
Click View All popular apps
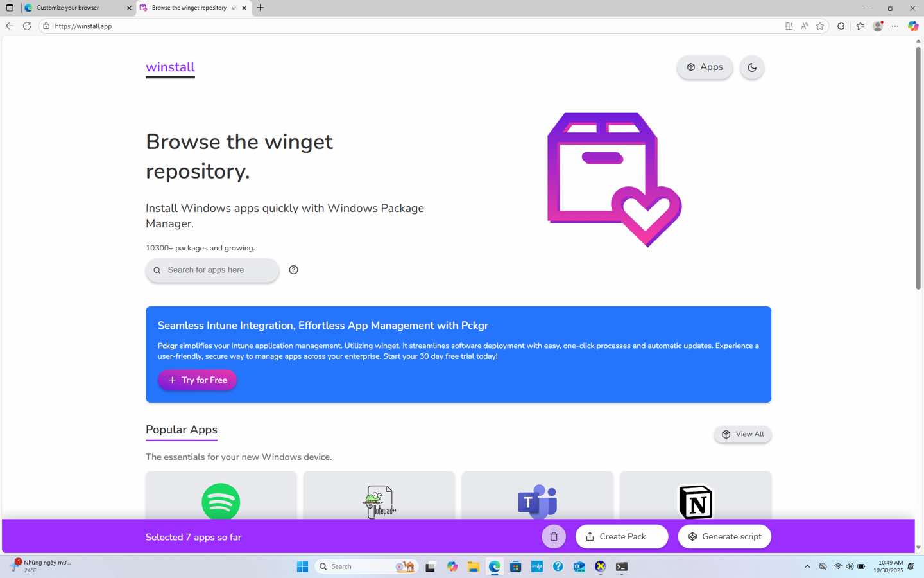[742, 434]
